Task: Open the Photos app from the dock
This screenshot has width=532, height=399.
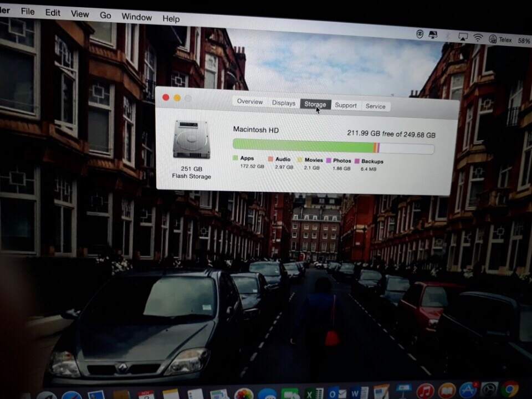Action: [x=244, y=393]
